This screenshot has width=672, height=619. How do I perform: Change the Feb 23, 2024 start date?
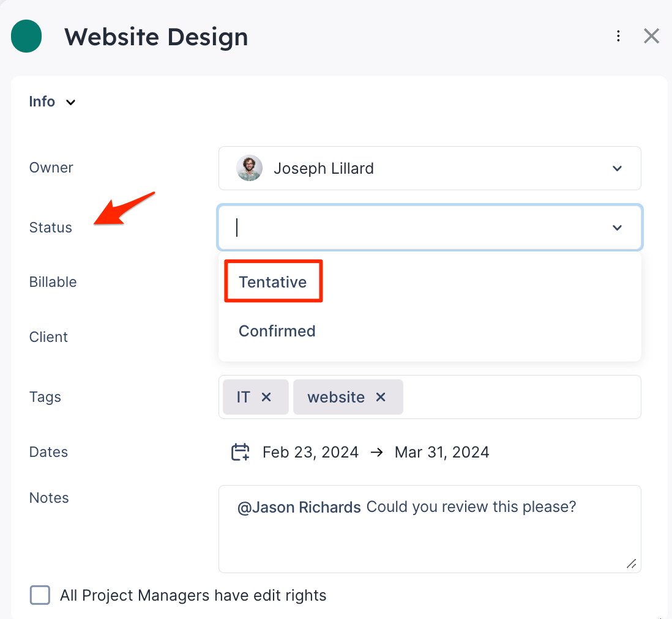click(x=310, y=452)
